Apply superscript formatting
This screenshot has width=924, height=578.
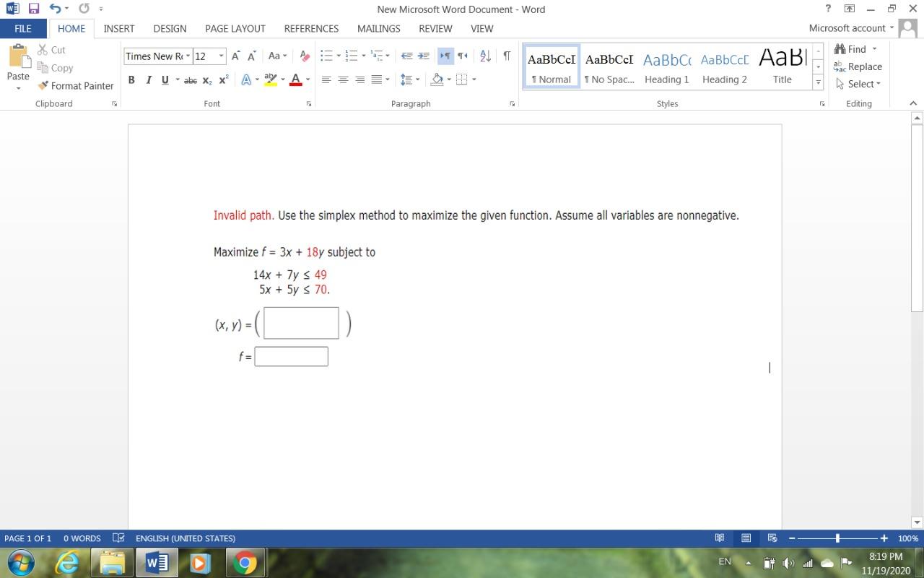click(222, 80)
